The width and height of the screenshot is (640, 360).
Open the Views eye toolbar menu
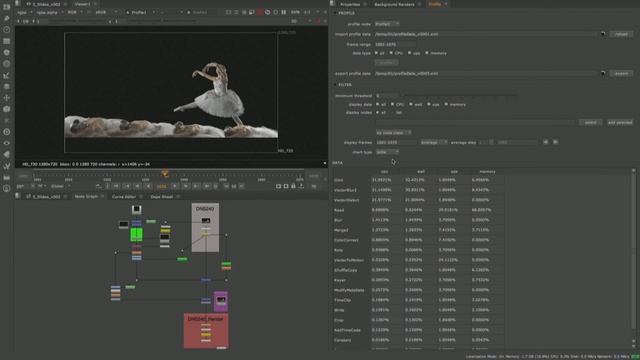pos(7,143)
